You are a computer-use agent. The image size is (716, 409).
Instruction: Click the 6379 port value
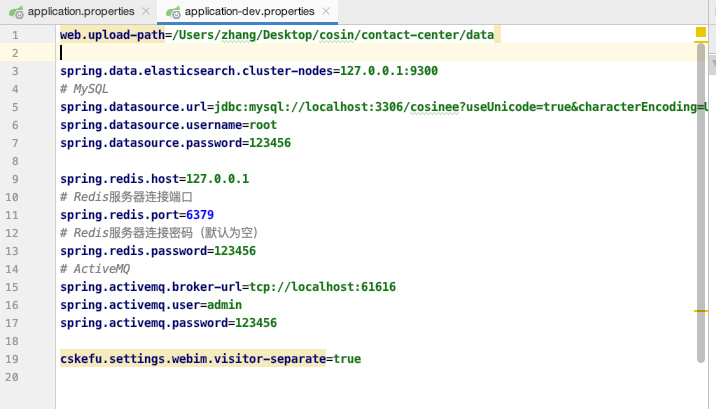200,215
